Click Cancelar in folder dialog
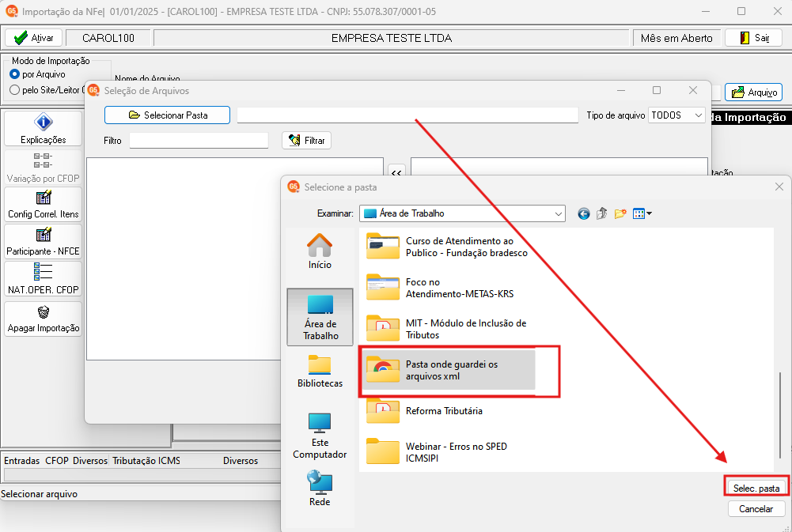Viewport: 792px width, 532px height. 756,509
